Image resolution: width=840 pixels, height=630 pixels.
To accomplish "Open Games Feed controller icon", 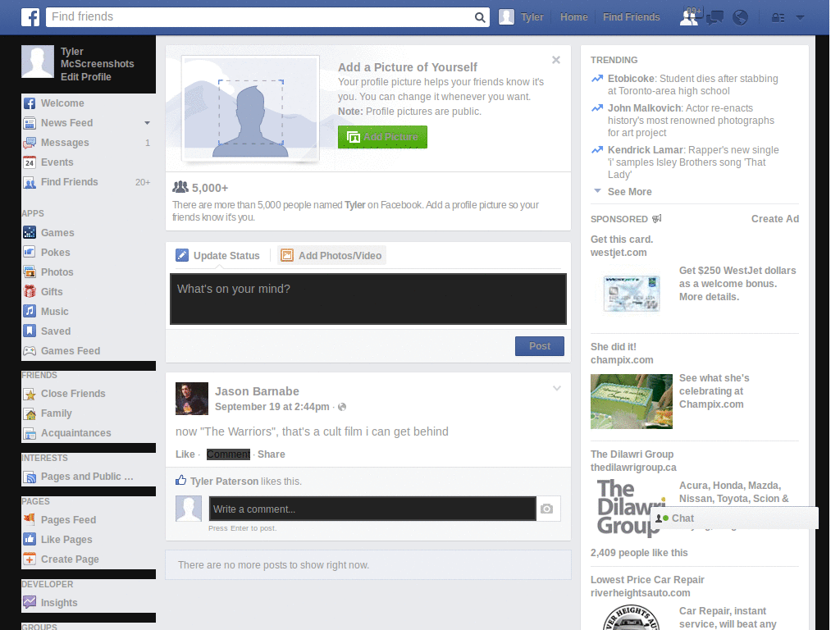I will [x=30, y=351].
